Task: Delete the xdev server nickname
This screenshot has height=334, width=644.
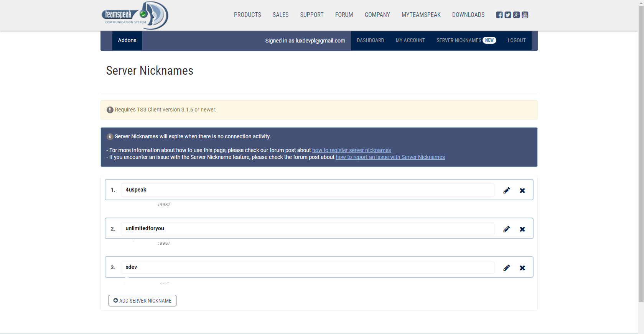Action: coord(522,268)
